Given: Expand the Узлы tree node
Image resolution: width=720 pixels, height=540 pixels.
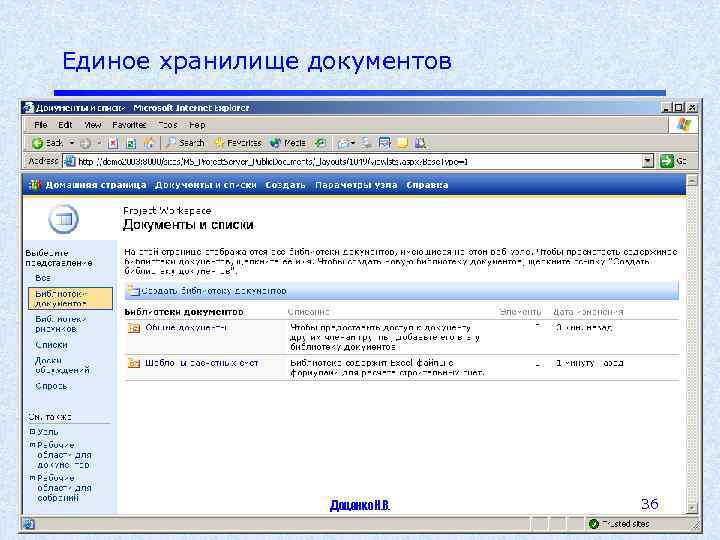Looking at the screenshot, I should click(x=32, y=432).
